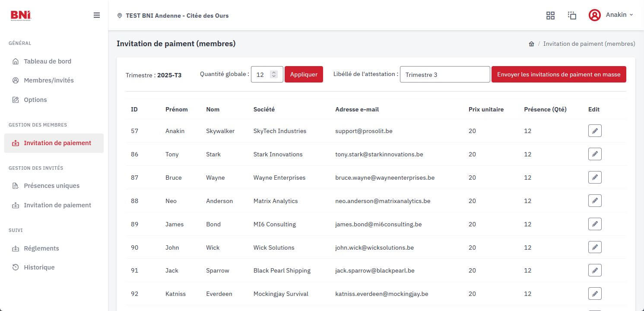The width and height of the screenshot is (644, 311).
Task: Click email tony.stark@starkinnovations.be
Action: click(379, 154)
